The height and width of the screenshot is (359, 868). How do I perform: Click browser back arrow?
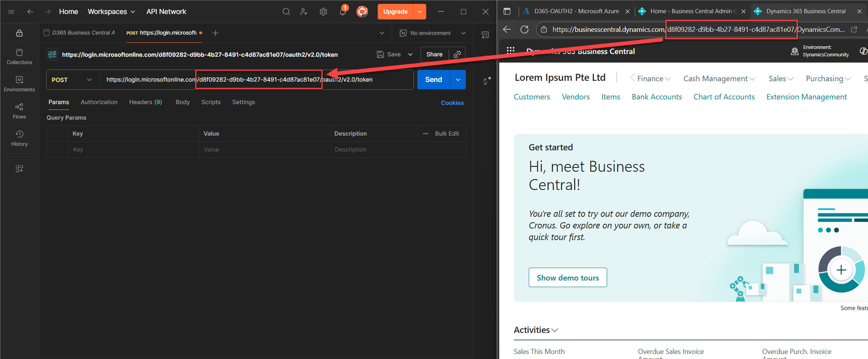tap(507, 30)
